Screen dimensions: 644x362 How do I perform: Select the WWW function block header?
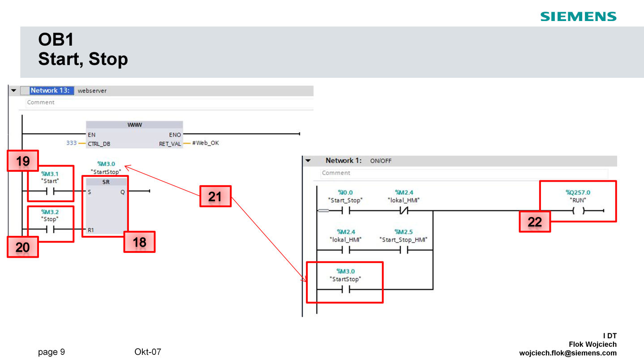(x=134, y=125)
